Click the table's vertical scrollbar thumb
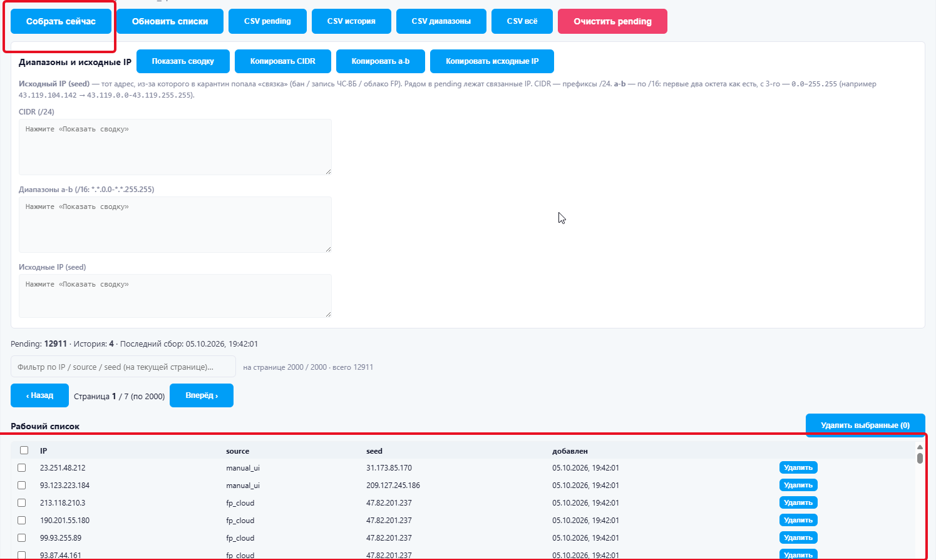 pos(920,458)
